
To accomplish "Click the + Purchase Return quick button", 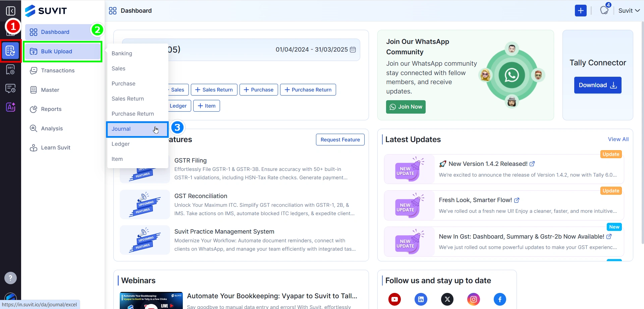I will point(308,90).
